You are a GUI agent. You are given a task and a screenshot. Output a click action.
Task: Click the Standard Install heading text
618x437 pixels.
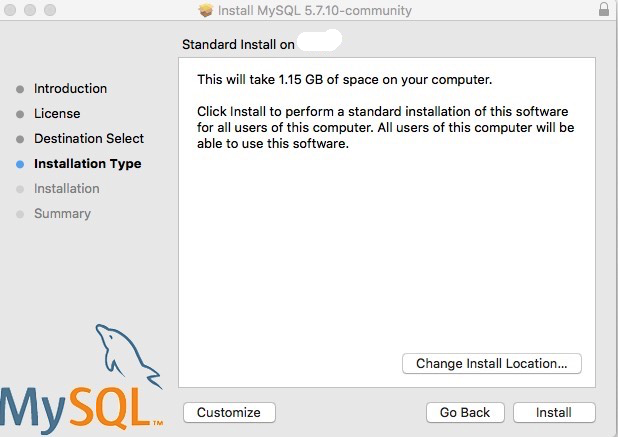[x=238, y=45]
